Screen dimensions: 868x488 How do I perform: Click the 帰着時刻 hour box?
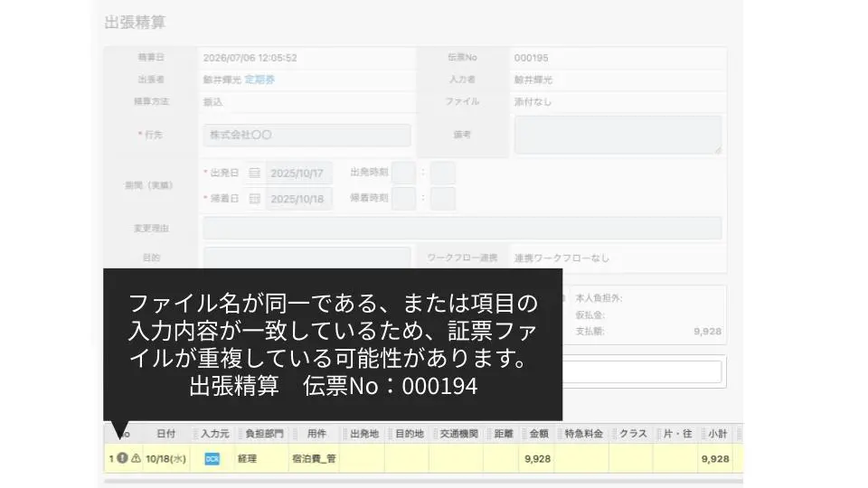[403, 199]
